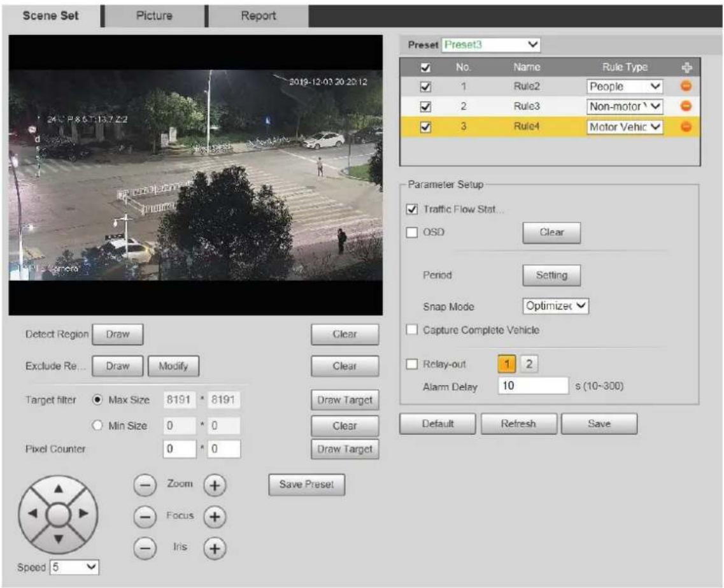The height and width of the screenshot is (588, 724).
Task: Select relay-out channel 1
Action: tap(507, 364)
